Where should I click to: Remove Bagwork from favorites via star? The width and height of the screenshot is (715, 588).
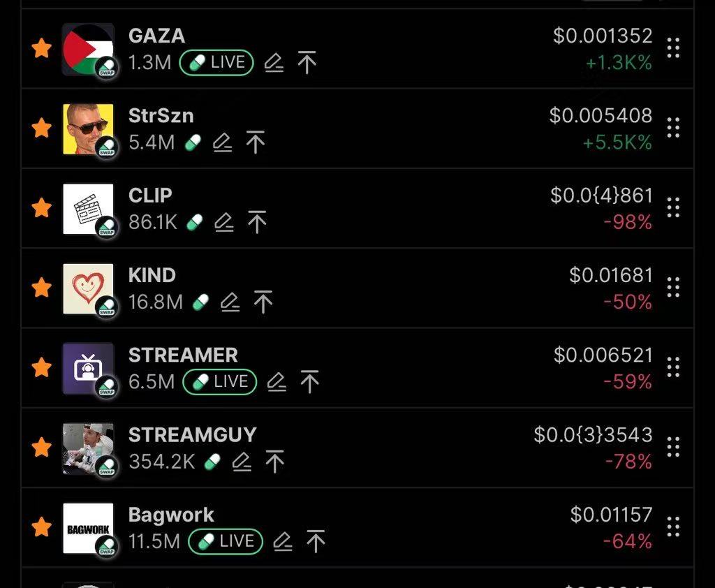coord(41,527)
